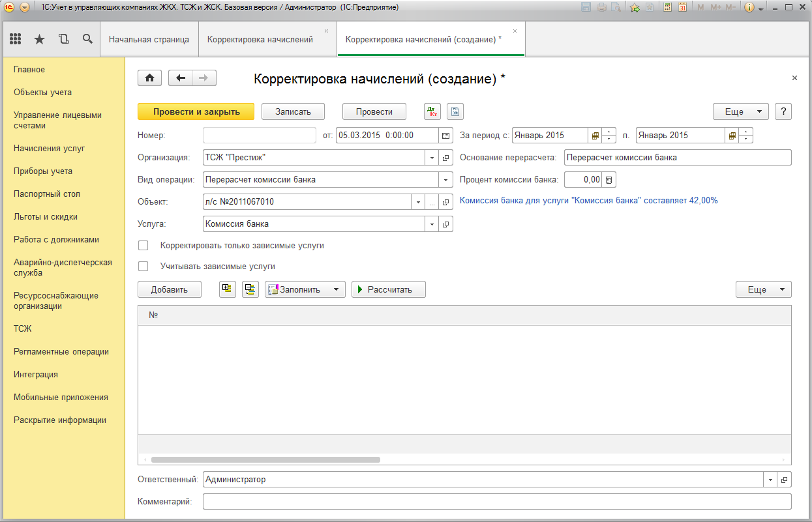Open the info icon in title bar
Screen dimensions: 812x522
749,7
